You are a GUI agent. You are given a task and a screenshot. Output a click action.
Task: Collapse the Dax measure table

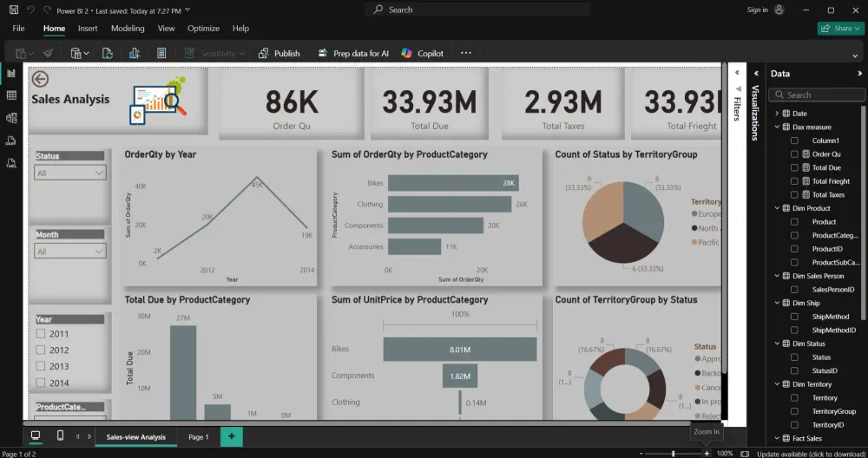point(777,127)
